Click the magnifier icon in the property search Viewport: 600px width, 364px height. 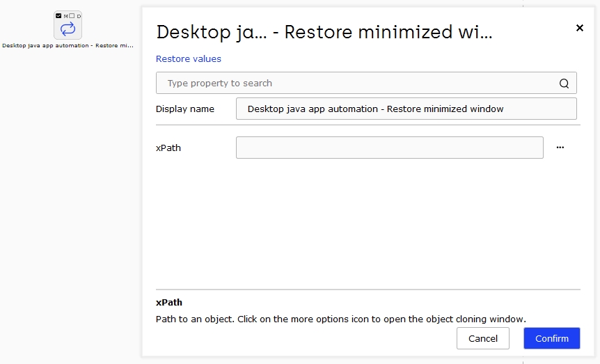[564, 83]
